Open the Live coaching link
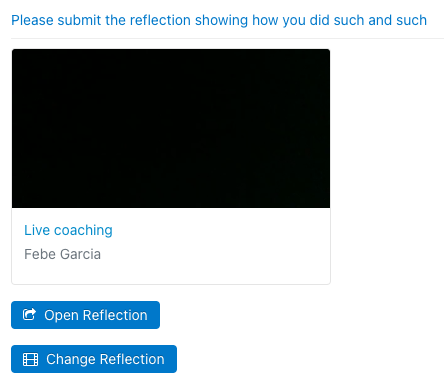 click(68, 230)
